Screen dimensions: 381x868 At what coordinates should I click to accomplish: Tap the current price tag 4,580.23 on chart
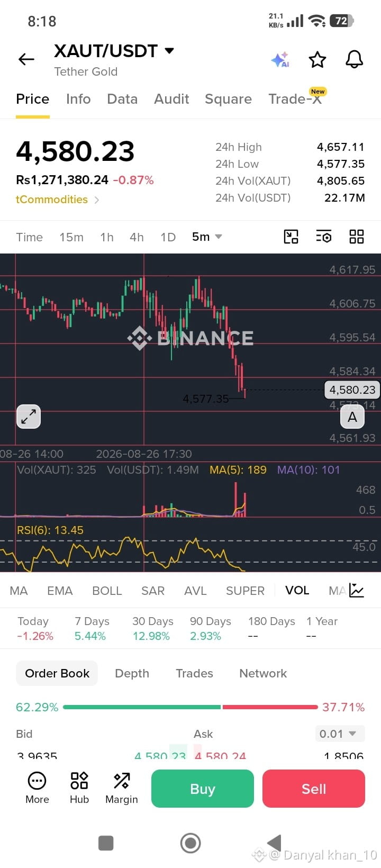[x=352, y=390]
